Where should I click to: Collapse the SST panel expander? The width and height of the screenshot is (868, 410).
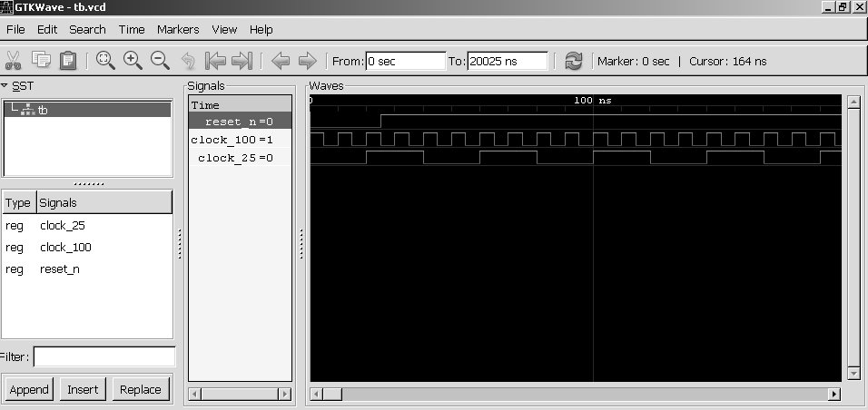tap(5, 85)
